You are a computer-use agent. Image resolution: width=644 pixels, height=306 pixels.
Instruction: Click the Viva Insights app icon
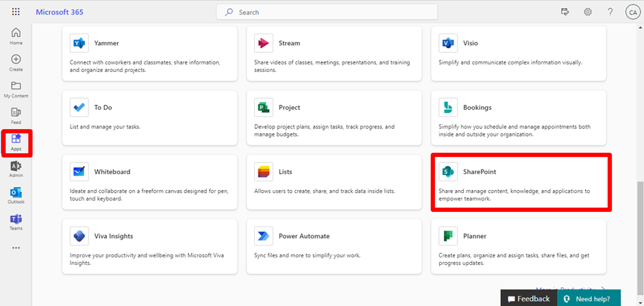click(79, 236)
